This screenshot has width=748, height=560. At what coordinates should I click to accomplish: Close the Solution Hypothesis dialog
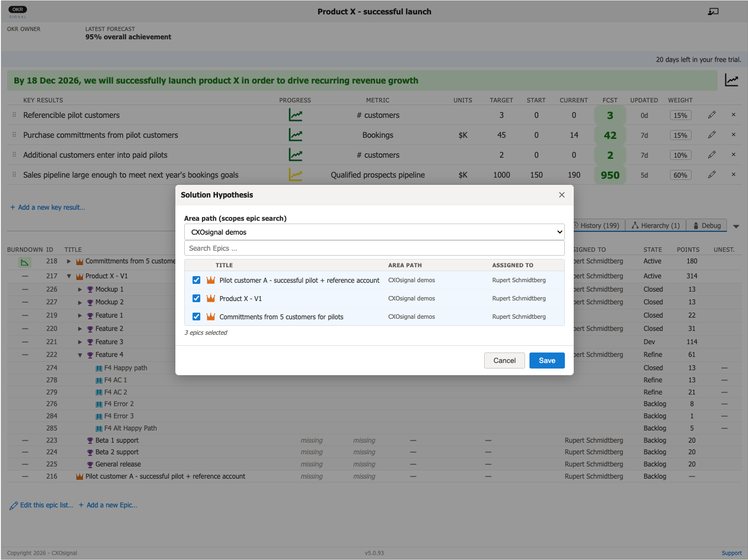tap(562, 195)
